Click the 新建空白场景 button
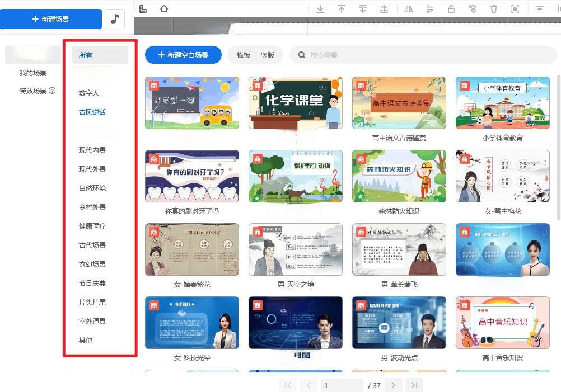The width and height of the screenshot is (561, 392). (x=183, y=55)
